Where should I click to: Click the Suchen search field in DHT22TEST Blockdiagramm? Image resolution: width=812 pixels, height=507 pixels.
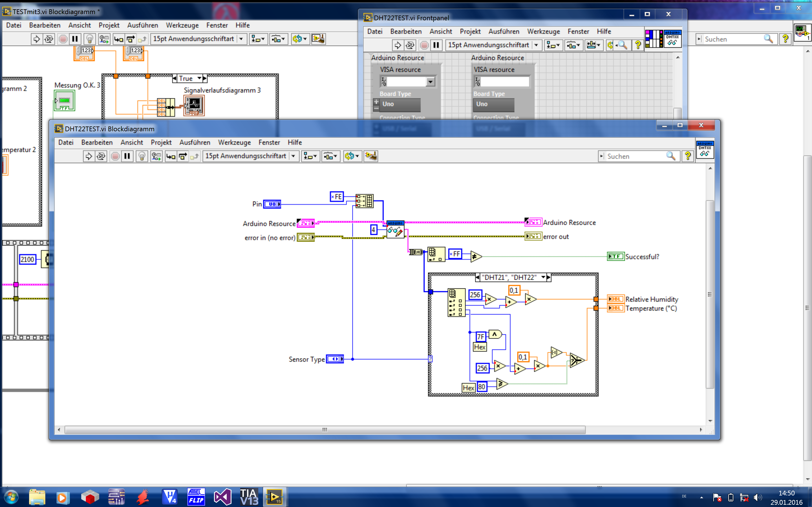pos(634,156)
